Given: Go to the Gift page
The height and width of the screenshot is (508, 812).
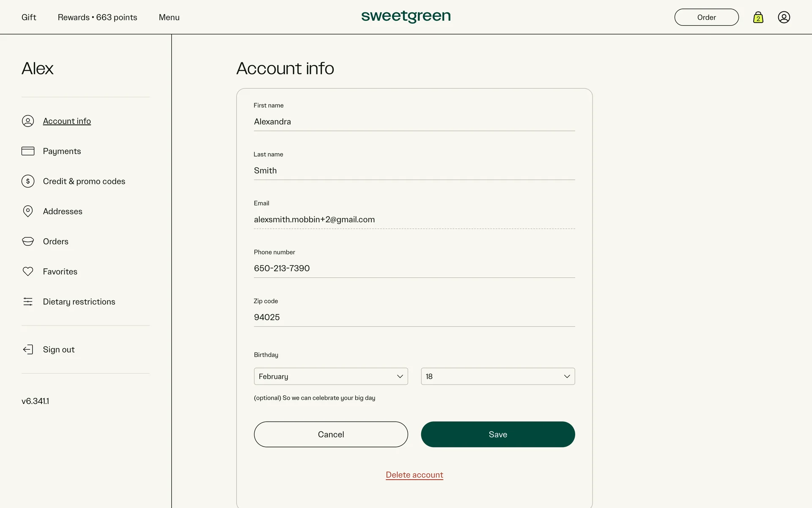Looking at the screenshot, I should pos(29,17).
